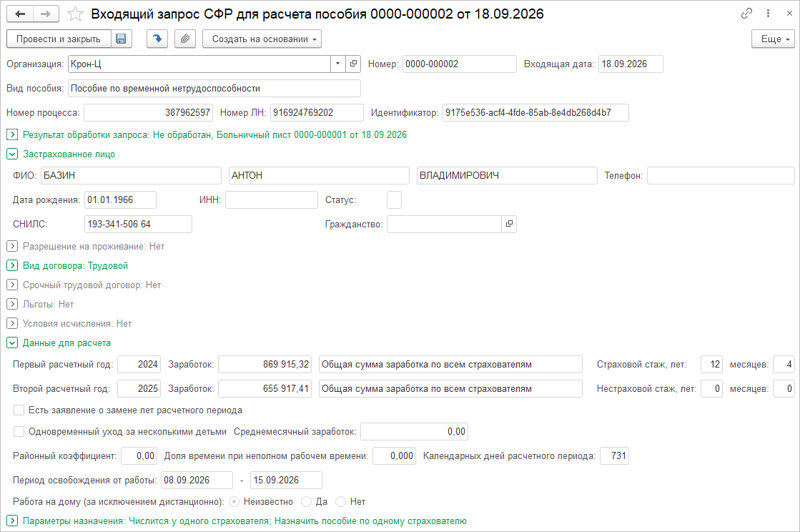Open the three-dot options menu
The height and width of the screenshot is (532, 800).
tap(769, 14)
